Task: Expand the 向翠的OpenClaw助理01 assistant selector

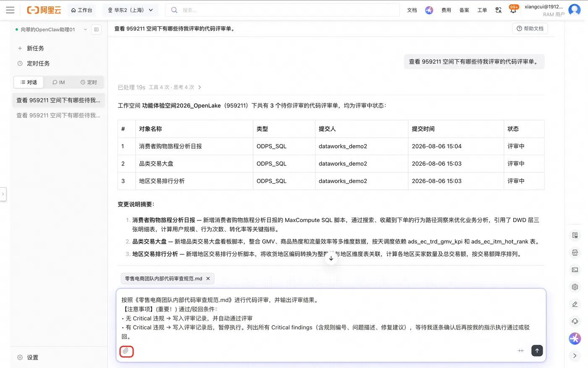Action: (51, 29)
